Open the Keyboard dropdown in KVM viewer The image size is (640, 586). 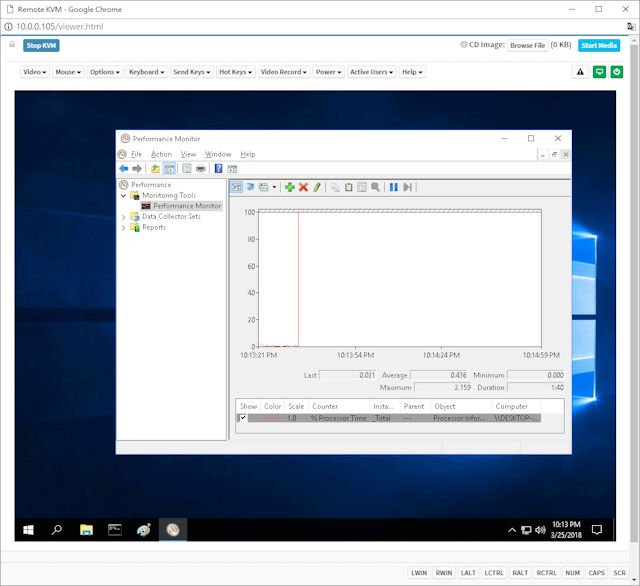coord(146,72)
